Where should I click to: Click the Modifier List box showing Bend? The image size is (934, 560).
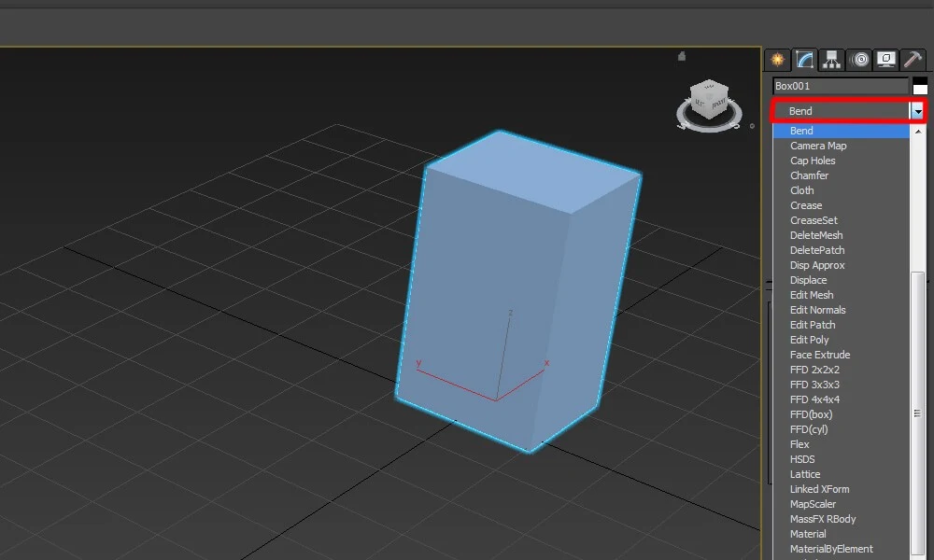(x=842, y=111)
